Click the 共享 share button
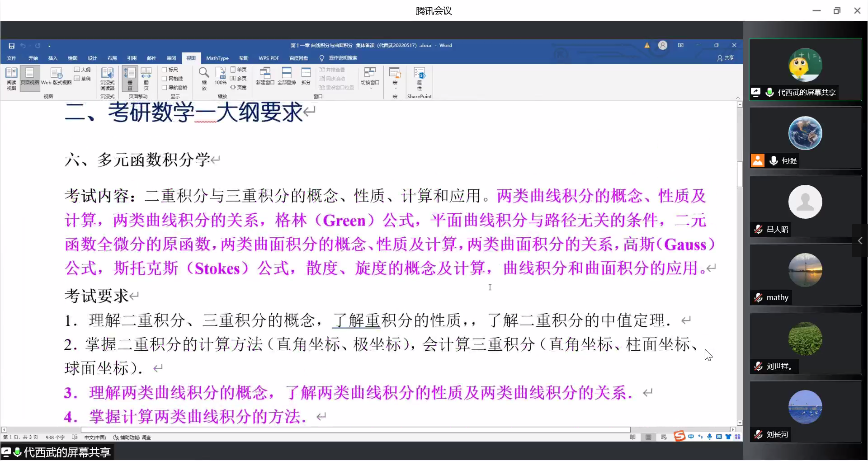The image size is (868, 461). [x=726, y=58]
